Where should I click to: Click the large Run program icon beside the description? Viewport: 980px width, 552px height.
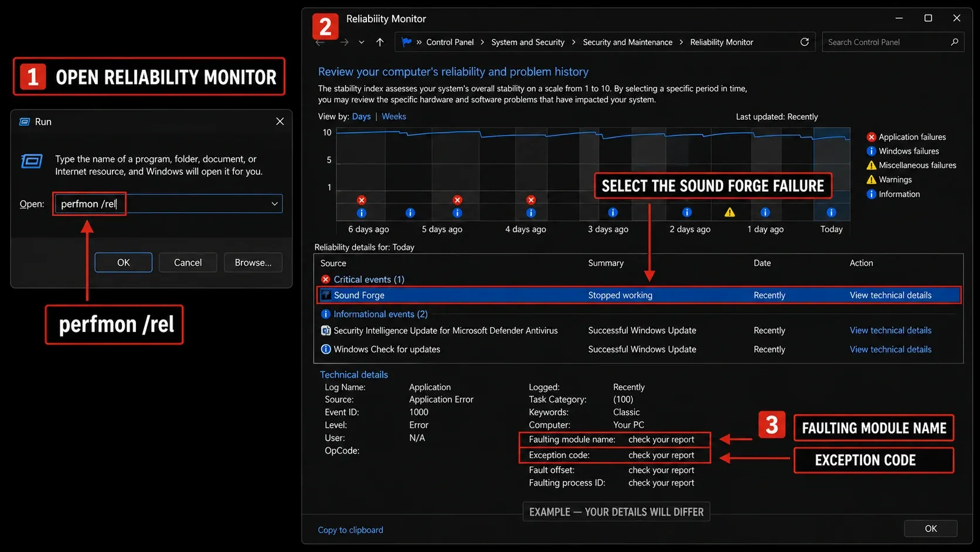[32, 161]
